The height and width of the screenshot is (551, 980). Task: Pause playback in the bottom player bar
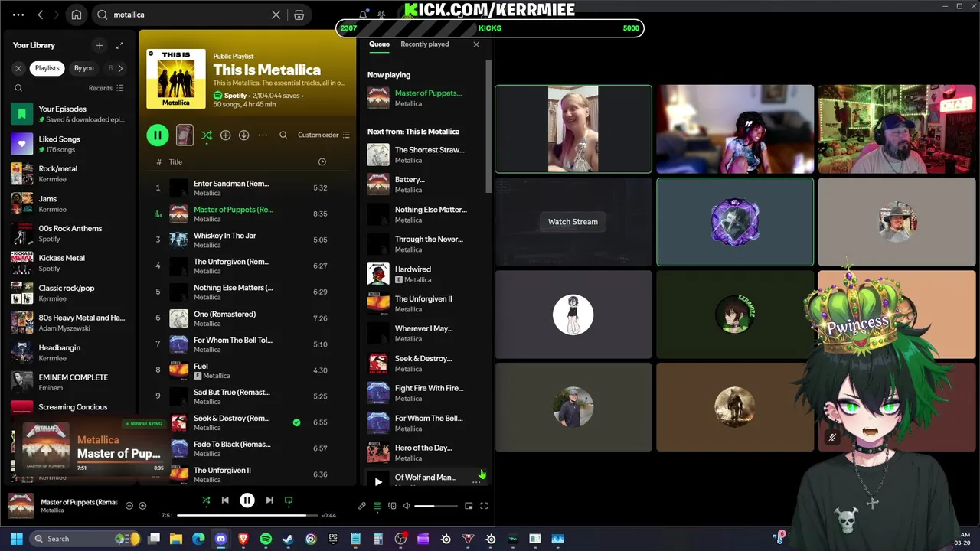click(x=247, y=500)
